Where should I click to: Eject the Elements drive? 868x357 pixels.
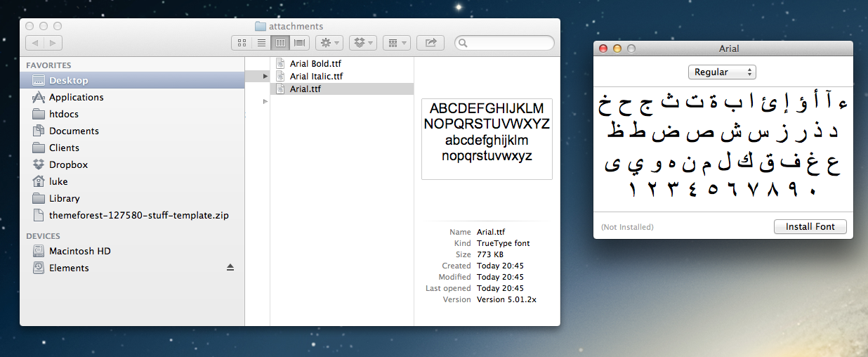[230, 268]
